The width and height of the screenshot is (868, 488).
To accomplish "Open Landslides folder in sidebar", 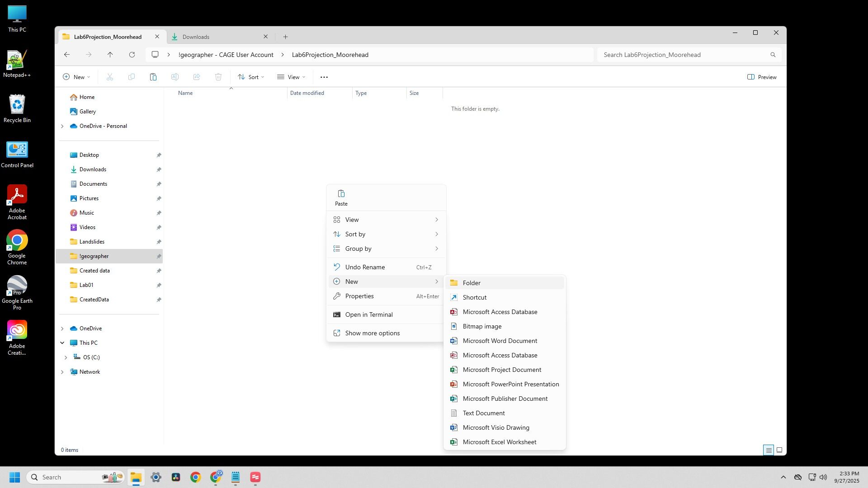I will pyautogui.click(x=92, y=242).
